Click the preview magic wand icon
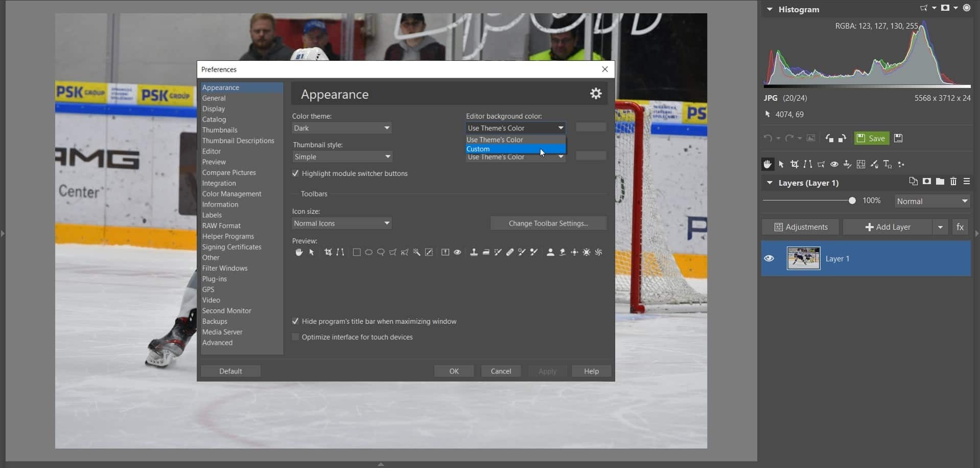This screenshot has height=468, width=980. click(417, 252)
